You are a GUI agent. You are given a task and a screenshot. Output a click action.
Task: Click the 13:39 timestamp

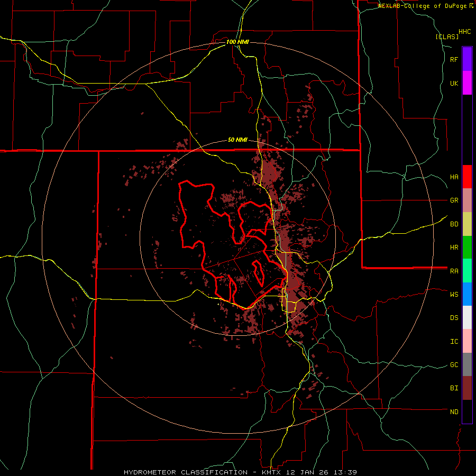345,472
